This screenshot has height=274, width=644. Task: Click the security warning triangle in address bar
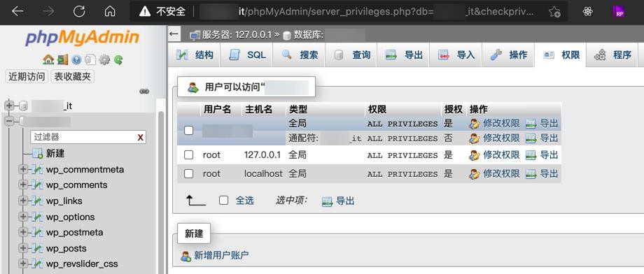[145, 11]
